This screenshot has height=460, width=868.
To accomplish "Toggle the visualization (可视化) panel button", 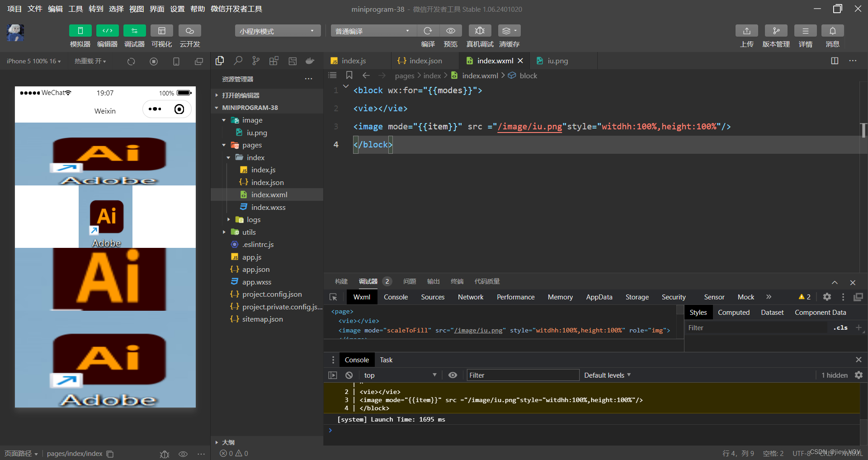I will coord(161,31).
